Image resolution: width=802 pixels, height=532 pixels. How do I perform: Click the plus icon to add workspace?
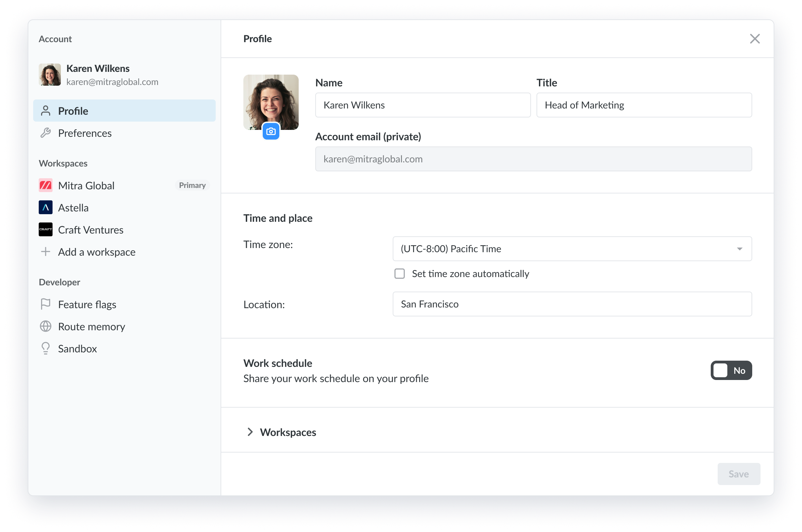click(46, 252)
